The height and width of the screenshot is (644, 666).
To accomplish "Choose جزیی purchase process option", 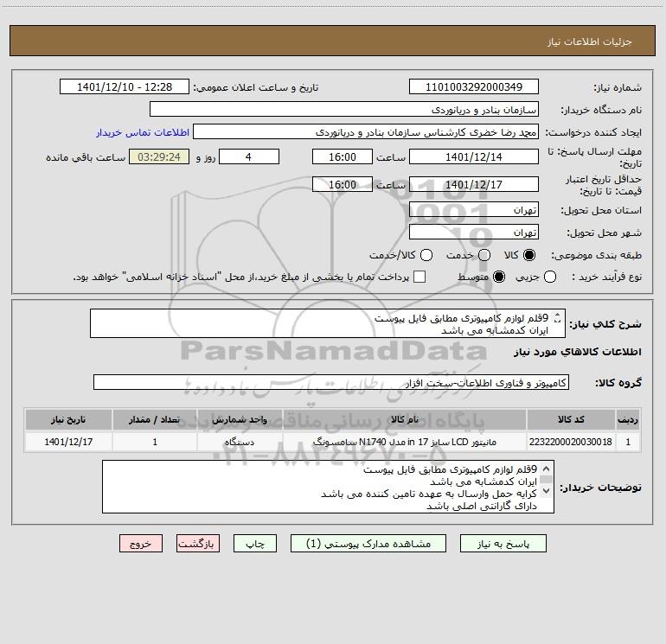I will pos(550,277).
